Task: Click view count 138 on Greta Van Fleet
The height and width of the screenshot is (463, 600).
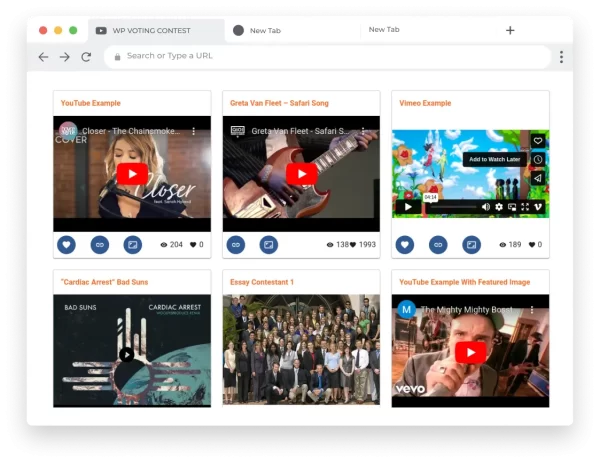Action: pyautogui.click(x=338, y=245)
